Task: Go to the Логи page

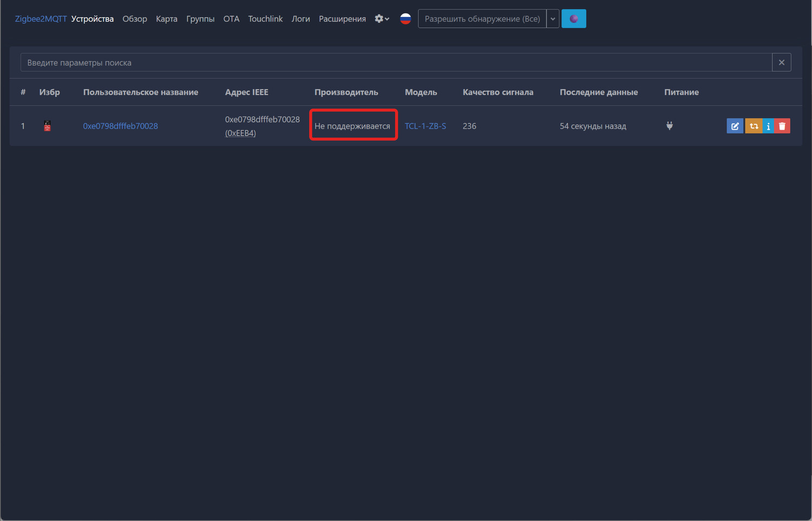Action: coord(300,19)
